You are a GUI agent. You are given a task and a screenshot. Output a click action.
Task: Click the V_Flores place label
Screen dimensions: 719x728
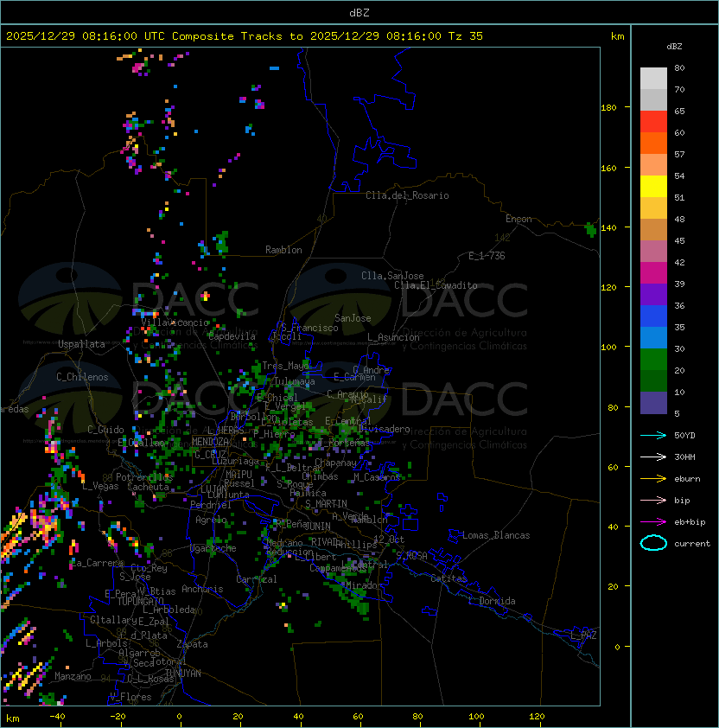point(130,698)
